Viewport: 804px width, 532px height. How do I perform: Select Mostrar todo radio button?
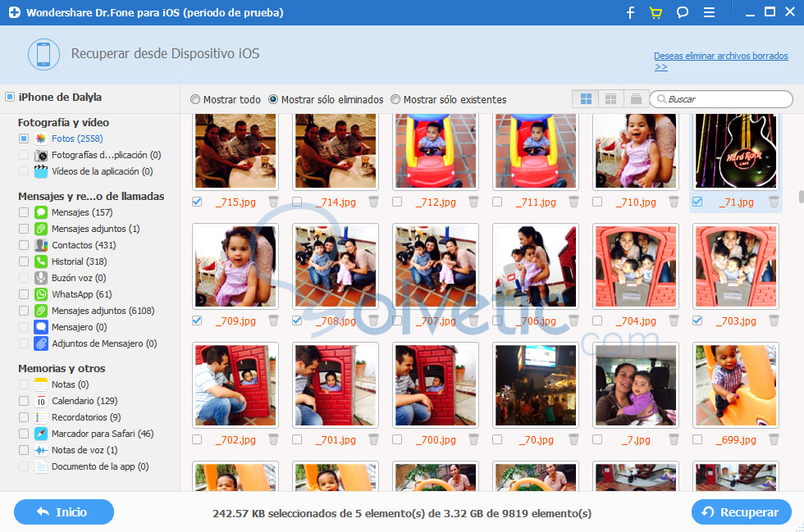[x=195, y=99]
